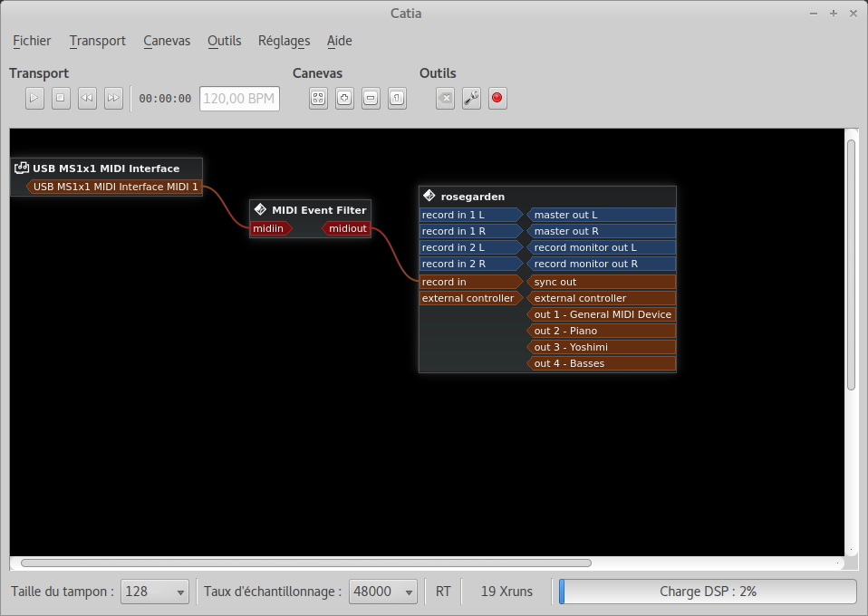This screenshot has width=868, height=616.
Task: Open the buffer size dropdown showing 128
Action: (x=154, y=592)
